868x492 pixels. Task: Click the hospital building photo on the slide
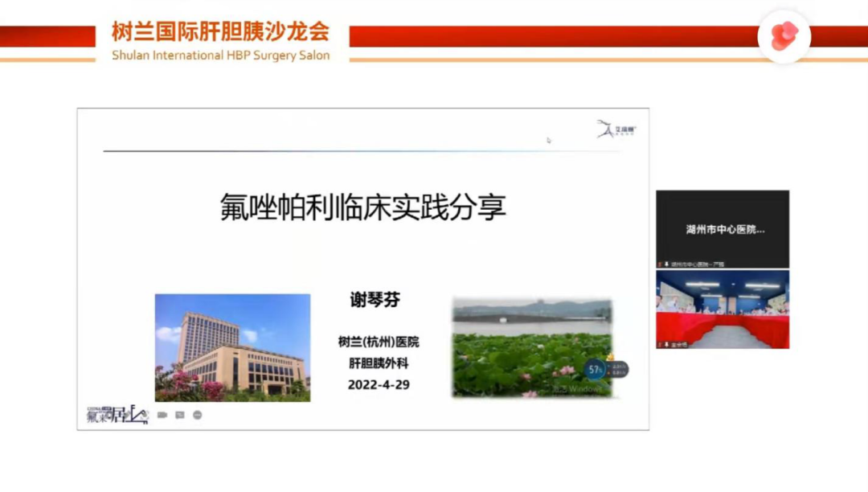pyautogui.click(x=232, y=347)
